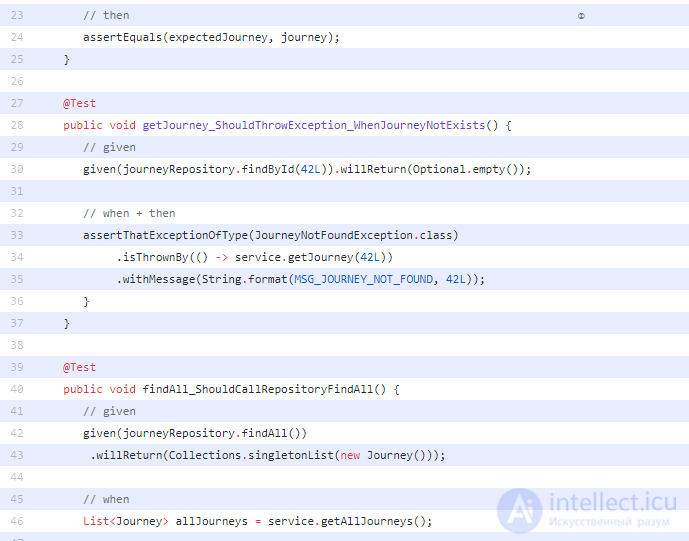Click findAll_ShouldCallRepositoryFindAll method name

(257, 389)
